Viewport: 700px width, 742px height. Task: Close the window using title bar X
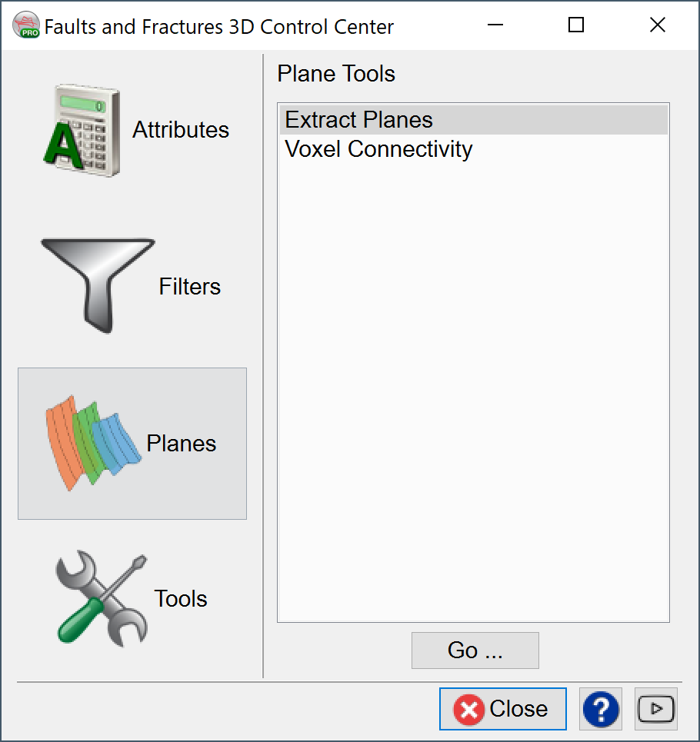[658, 25]
